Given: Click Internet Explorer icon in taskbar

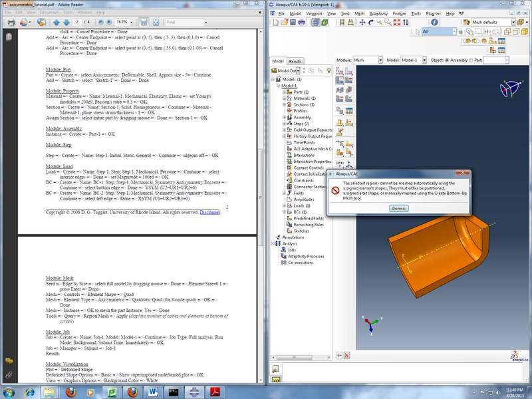Looking at the screenshot, I should click(x=30, y=392).
